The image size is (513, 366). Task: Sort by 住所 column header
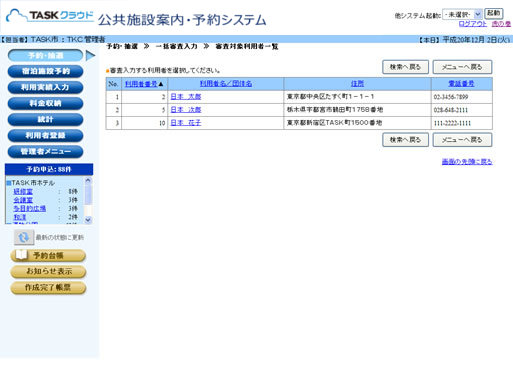(357, 84)
